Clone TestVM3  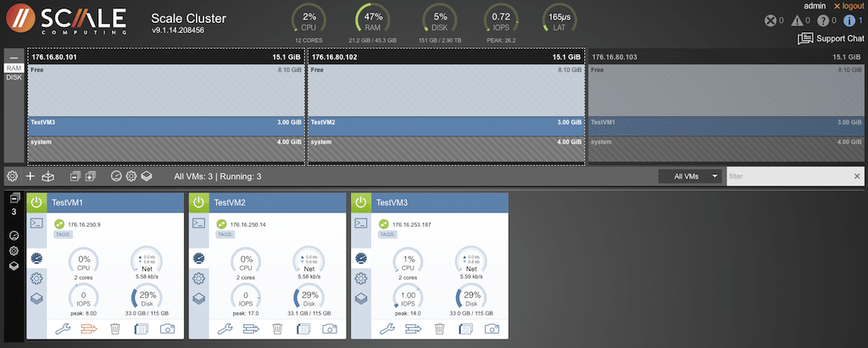pos(465,329)
